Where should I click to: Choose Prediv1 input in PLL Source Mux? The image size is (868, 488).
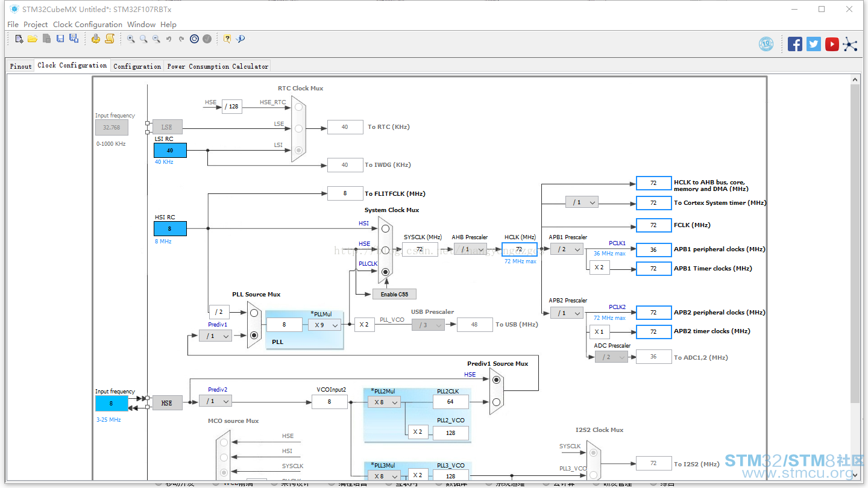point(254,334)
